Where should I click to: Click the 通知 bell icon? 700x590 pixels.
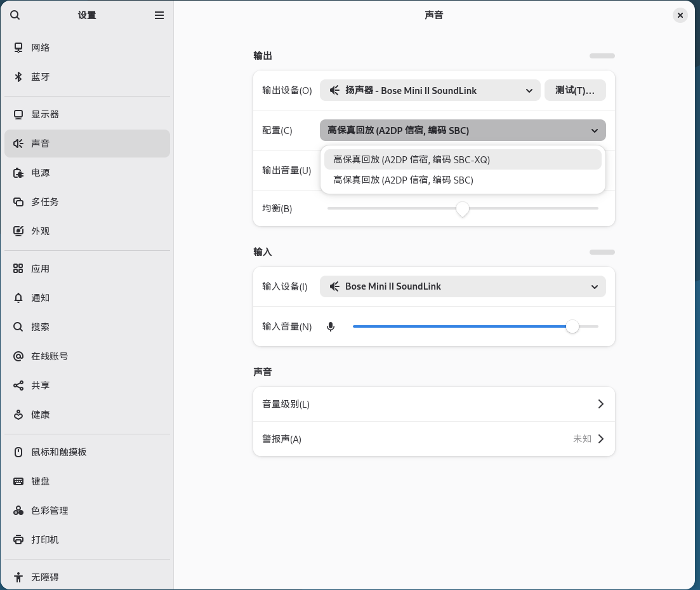pos(18,298)
